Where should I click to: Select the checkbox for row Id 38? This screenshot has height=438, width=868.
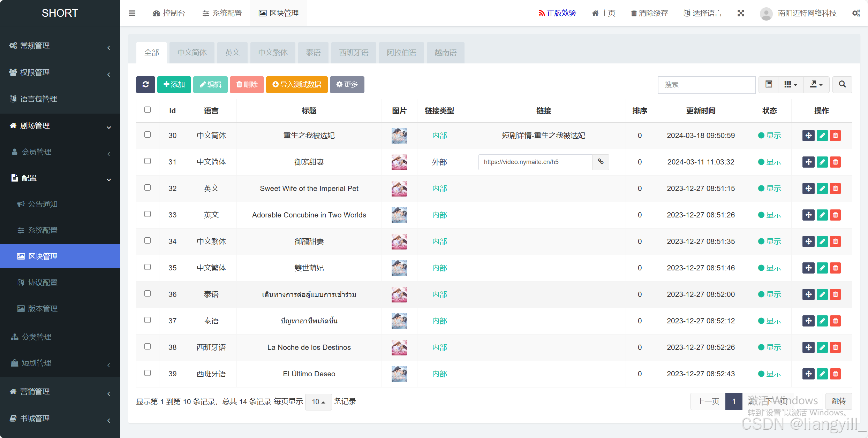[148, 346]
